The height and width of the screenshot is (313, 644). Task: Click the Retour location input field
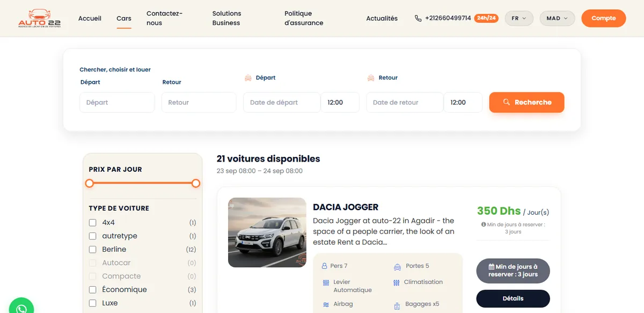[x=199, y=103]
